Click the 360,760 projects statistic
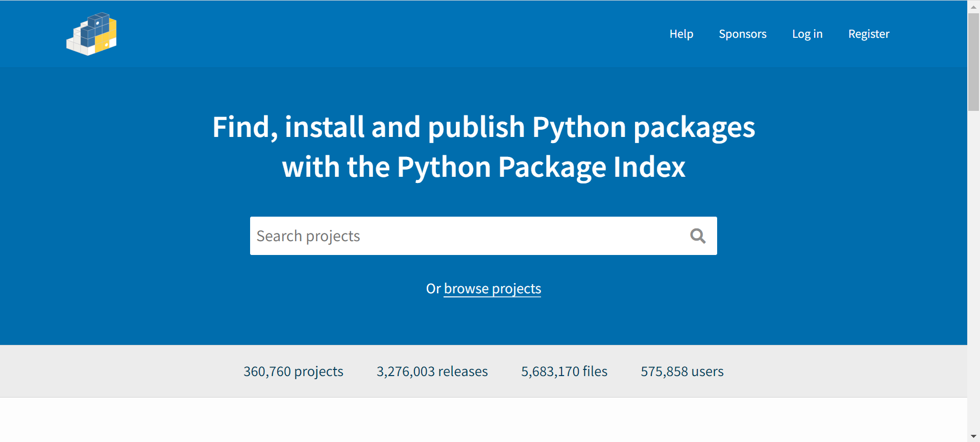The width and height of the screenshot is (980, 442). tap(293, 371)
